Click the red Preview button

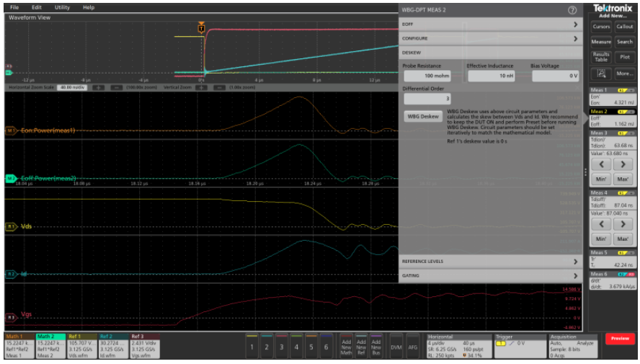click(x=620, y=339)
